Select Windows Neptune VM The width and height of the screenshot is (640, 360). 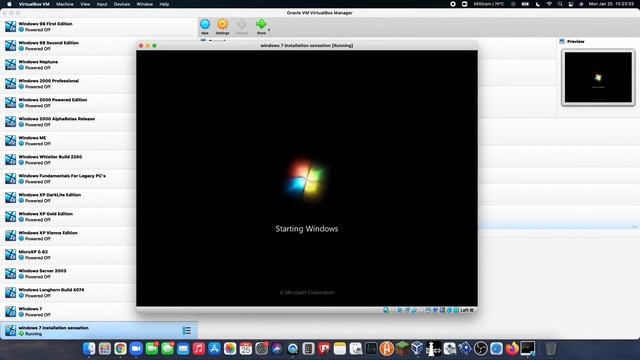[99, 64]
